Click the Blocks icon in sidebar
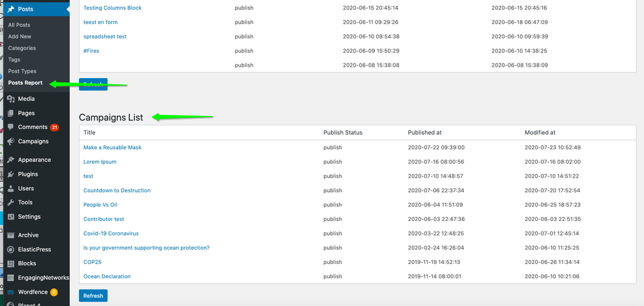This screenshot has height=306, width=644. click(x=11, y=263)
